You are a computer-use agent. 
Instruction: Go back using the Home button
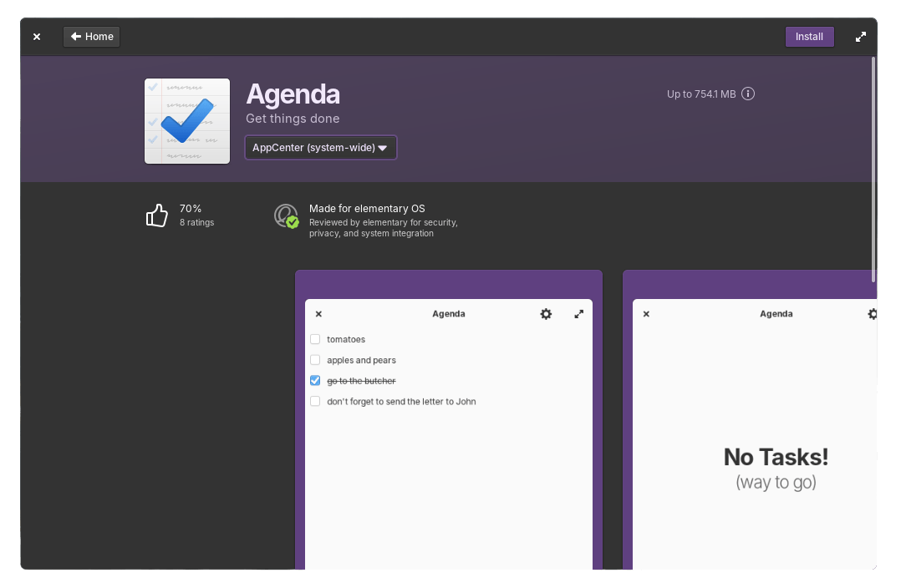point(92,37)
